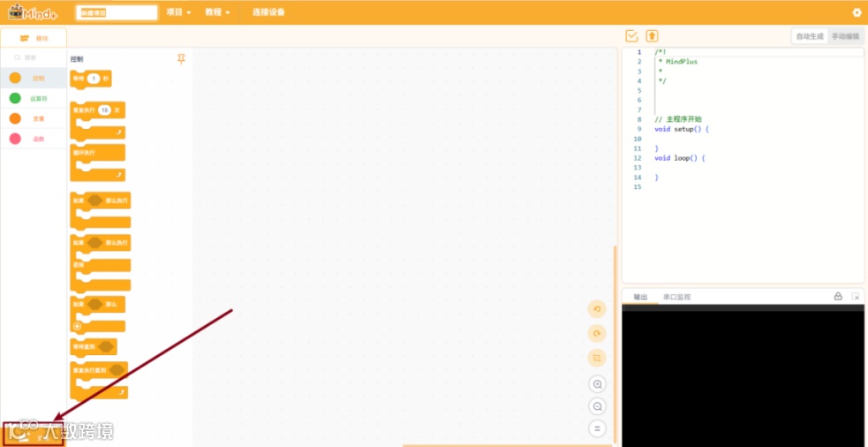
Task: Click the workspace vertical scrollbar
Action: (x=615, y=344)
